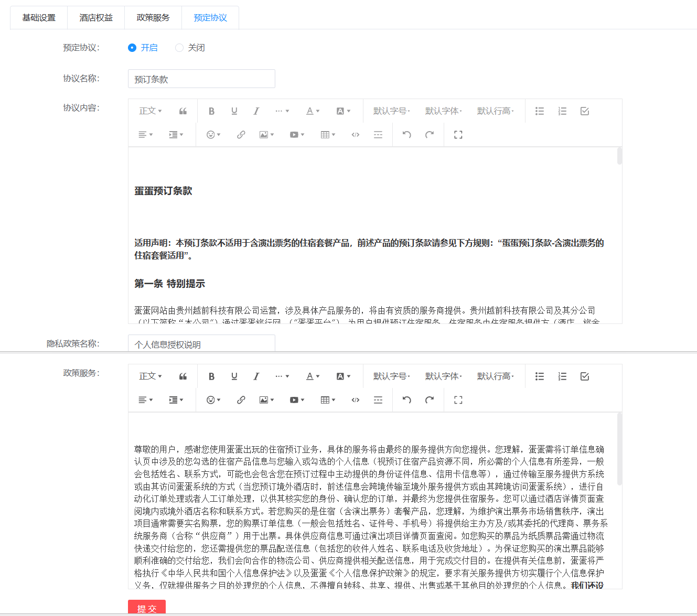Click the 协议名称 input field
This screenshot has height=616, width=697.
point(201,79)
